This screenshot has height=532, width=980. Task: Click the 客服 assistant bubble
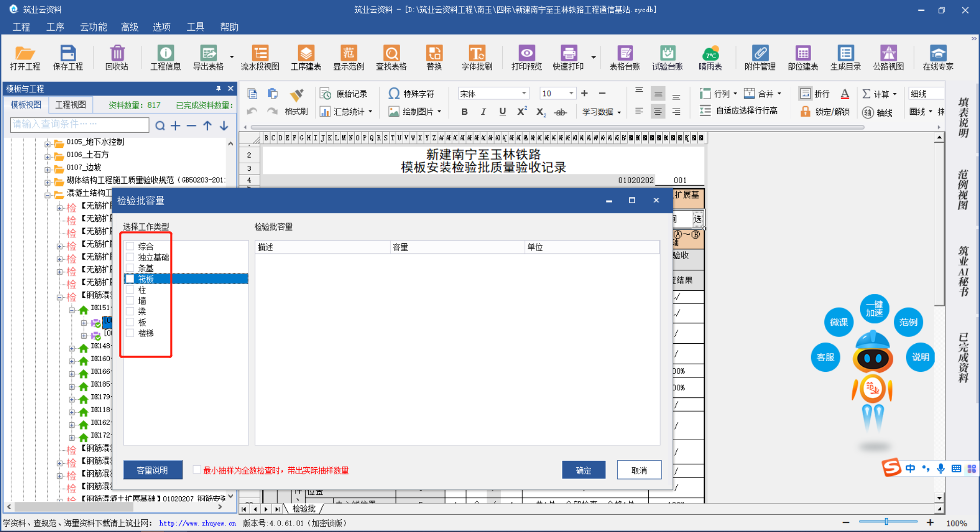825,357
